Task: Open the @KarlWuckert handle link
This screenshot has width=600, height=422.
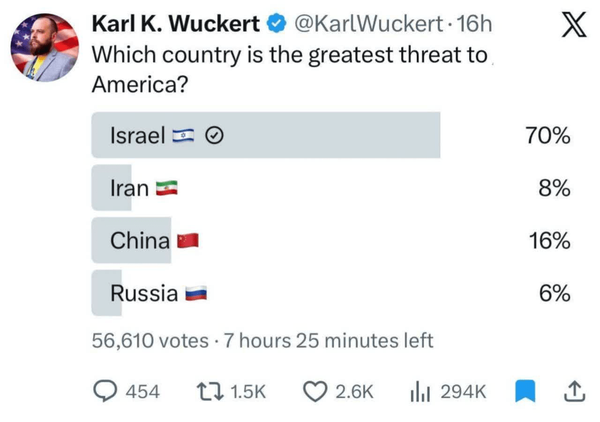Action: tap(368, 24)
